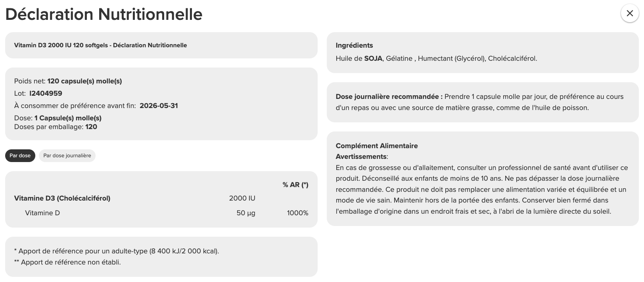Image resolution: width=644 pixels, height=282 pixels.
Task: Click the Déclaration Nutritionnelle heading
Action: [104, 14]
